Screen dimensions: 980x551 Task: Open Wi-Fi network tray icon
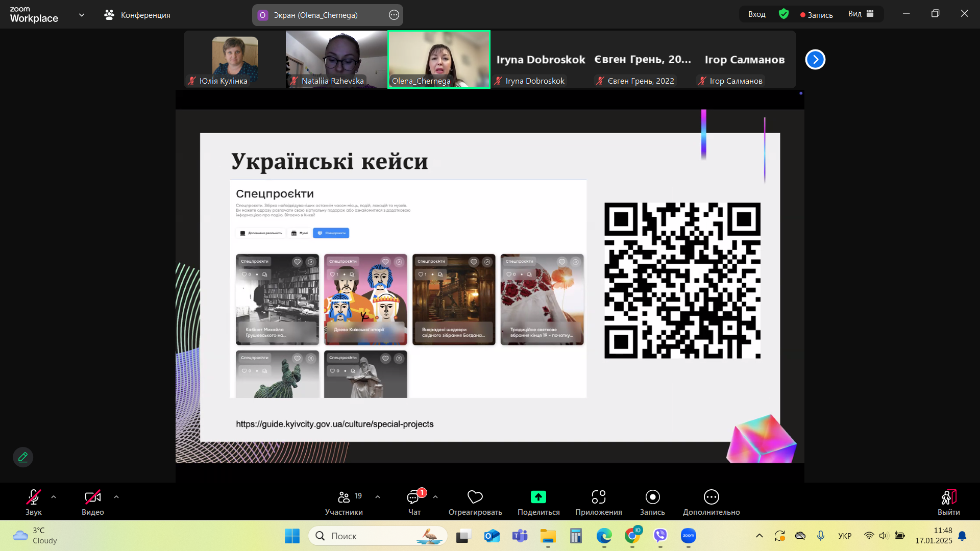click(x=869, y=536)
